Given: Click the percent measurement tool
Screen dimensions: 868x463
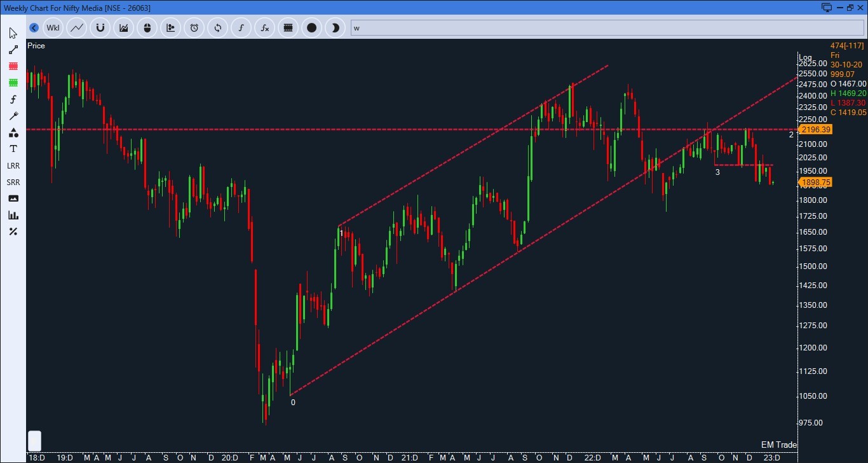Looking at the screenshot, I should click(x=13, y=231).
